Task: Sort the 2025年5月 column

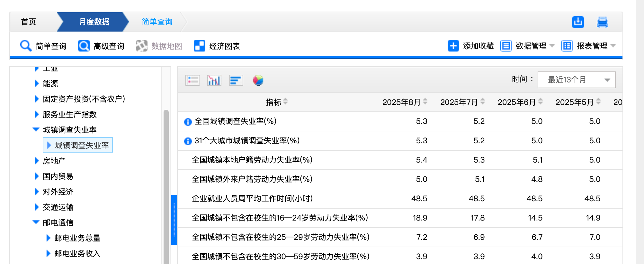Action: (598, 102)
